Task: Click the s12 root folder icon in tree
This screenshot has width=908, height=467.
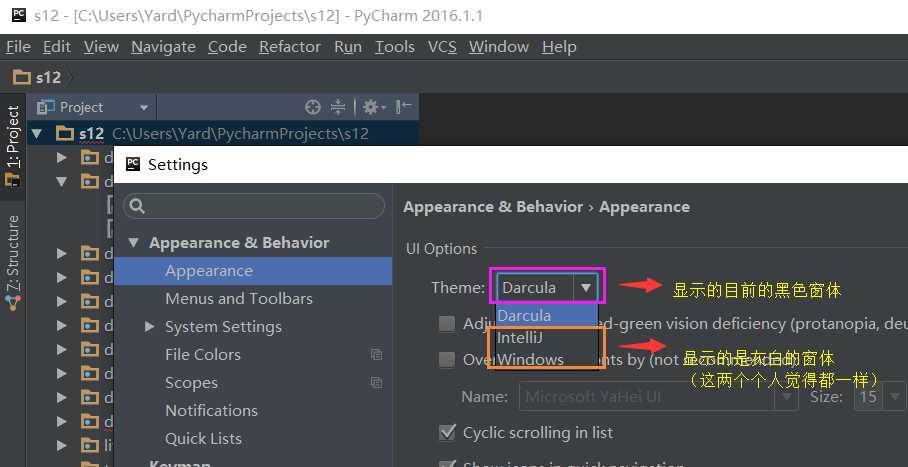Action: tap(65, 134)
